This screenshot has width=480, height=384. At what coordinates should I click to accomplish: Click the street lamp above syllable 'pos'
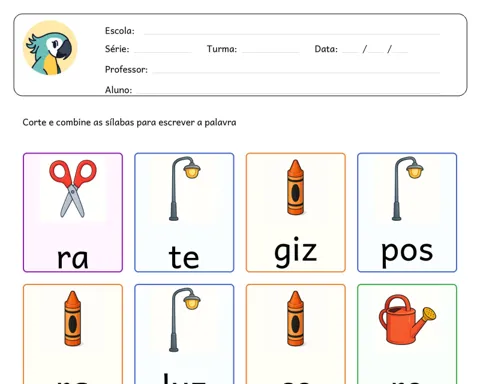tap(407, 188)
